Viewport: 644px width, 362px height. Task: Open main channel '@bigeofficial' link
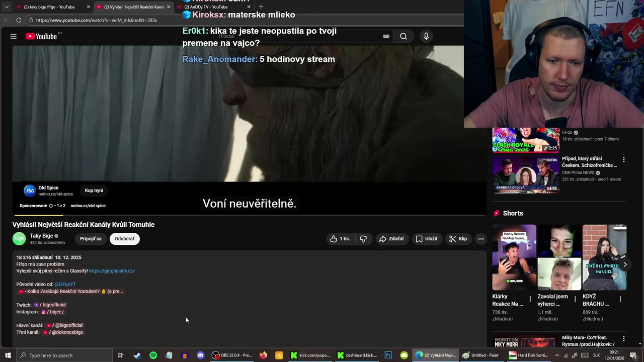pyautogui.click(x=64, y=325)
